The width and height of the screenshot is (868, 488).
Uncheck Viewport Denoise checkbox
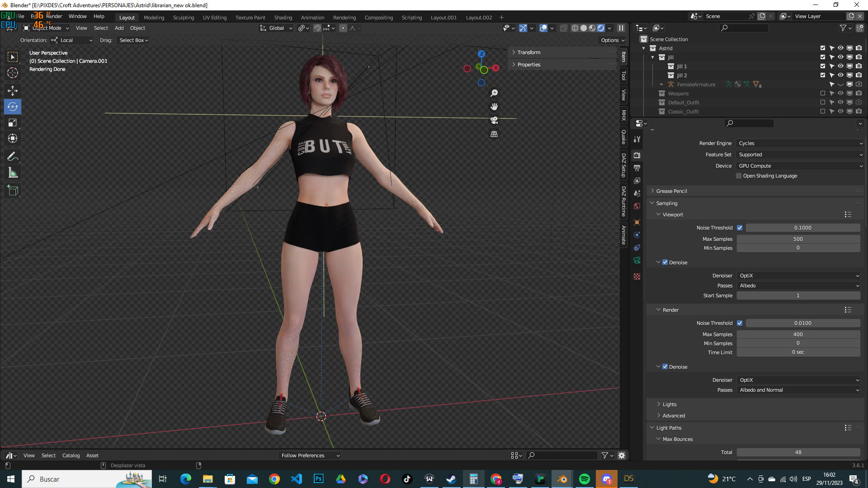click(665, 263)
